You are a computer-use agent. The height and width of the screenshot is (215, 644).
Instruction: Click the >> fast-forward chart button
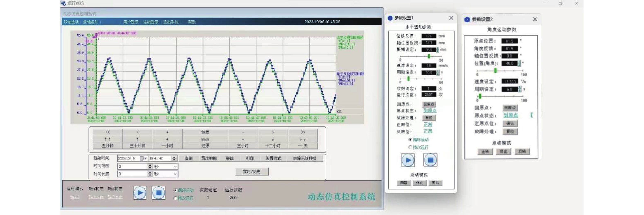[303, 132]
